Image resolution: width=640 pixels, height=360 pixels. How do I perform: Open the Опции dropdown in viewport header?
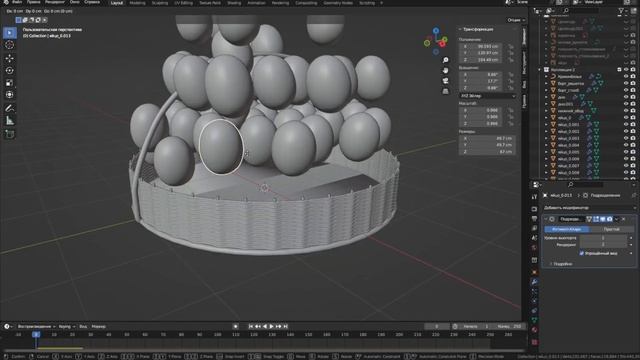click(516, 20)
